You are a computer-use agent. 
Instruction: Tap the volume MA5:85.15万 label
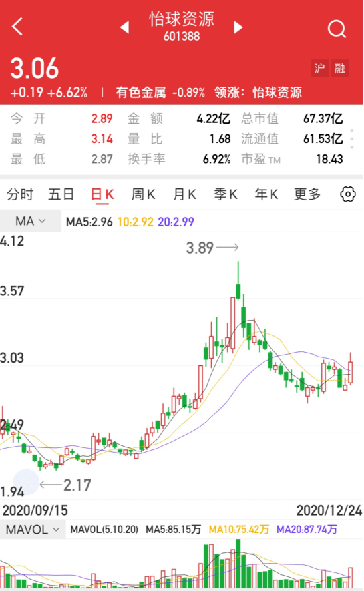tap(173, 530)
